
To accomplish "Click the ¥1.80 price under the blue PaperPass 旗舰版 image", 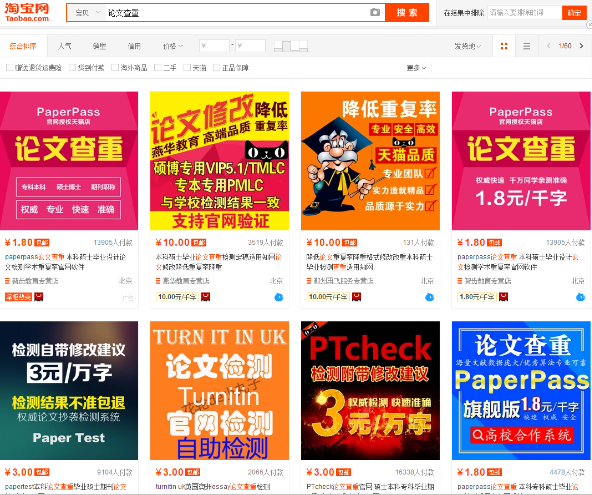I will point(471,472).
